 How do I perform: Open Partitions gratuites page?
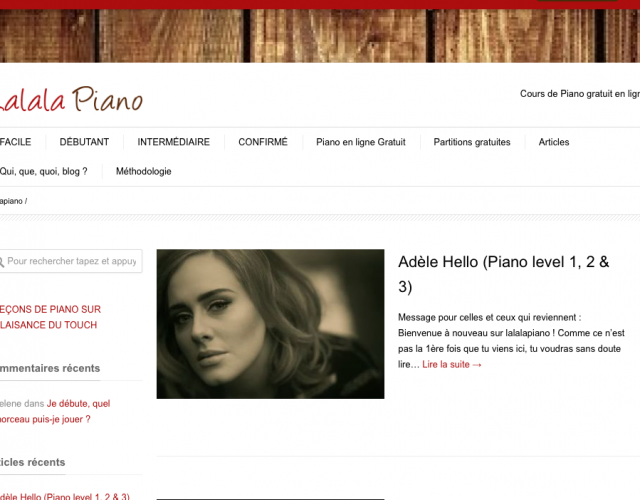tap(472, 142)
